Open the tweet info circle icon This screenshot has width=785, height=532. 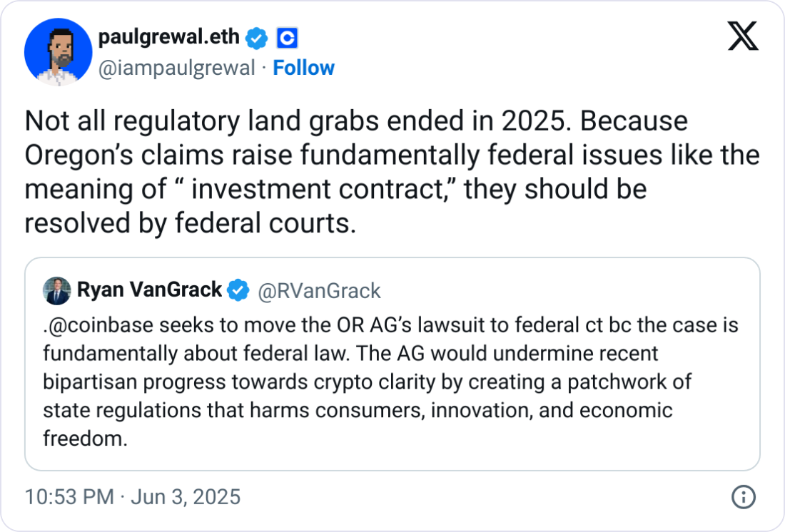coord(743,496)
